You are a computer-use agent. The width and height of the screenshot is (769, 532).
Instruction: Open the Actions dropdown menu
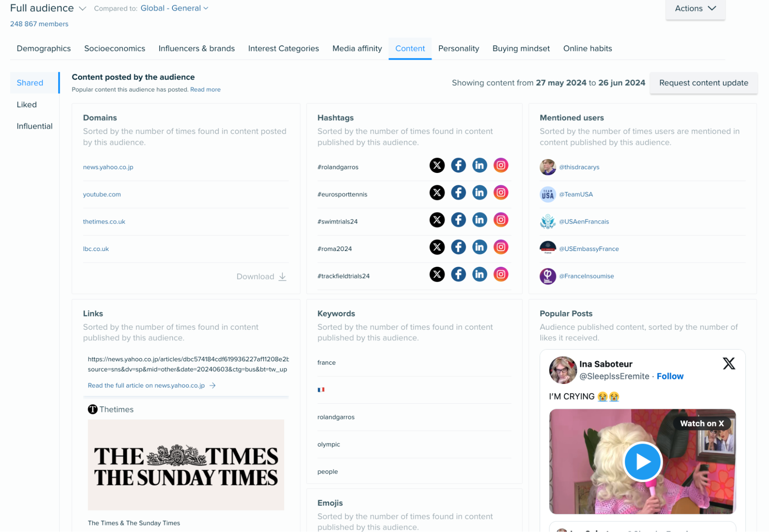tap(696, 8)
